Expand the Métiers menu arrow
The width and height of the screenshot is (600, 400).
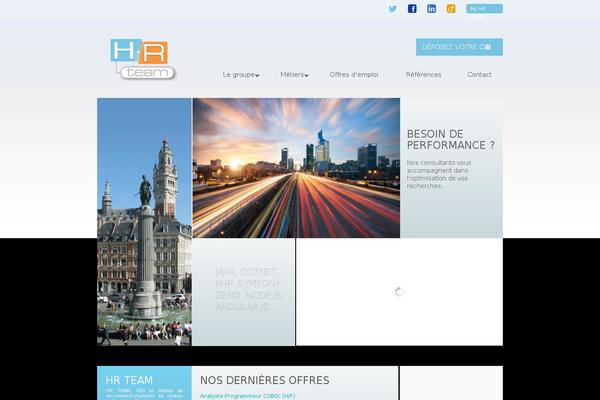(307, 76)
